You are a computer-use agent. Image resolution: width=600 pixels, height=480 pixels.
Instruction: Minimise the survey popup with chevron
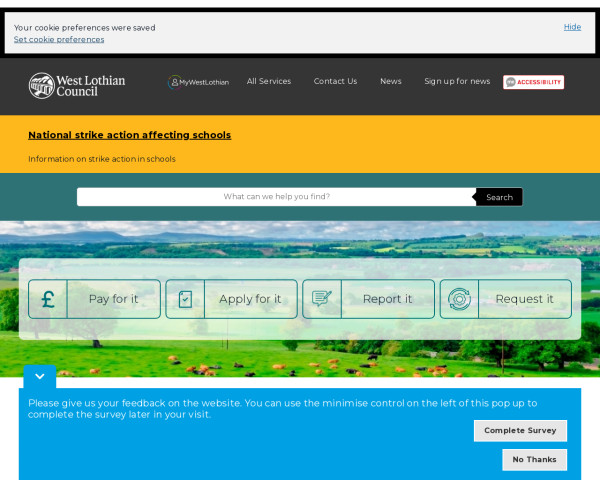pyautogui.click(x=40, y=377)
